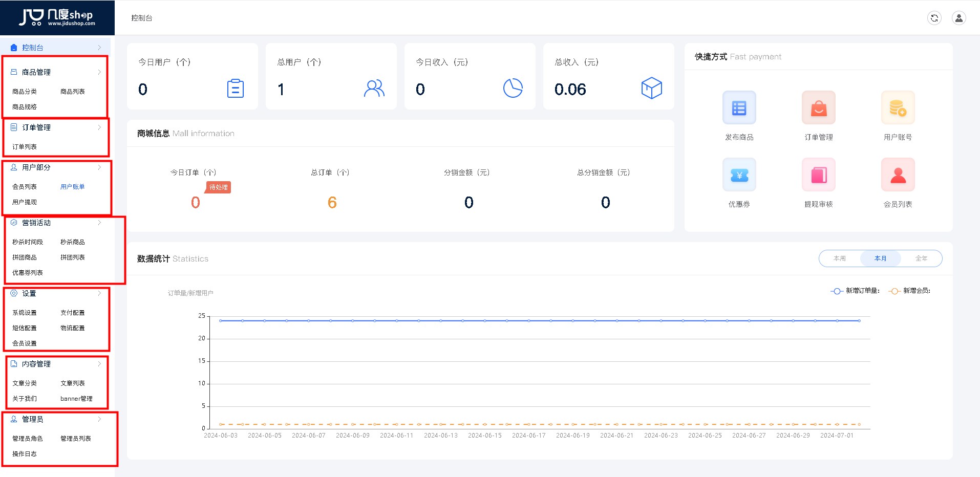Open the 订单管理 shopping bag shortcut icon
Image resolution: width=980 pixels, height=477 pixels.
pyautogui.click(x=818, y=107)
